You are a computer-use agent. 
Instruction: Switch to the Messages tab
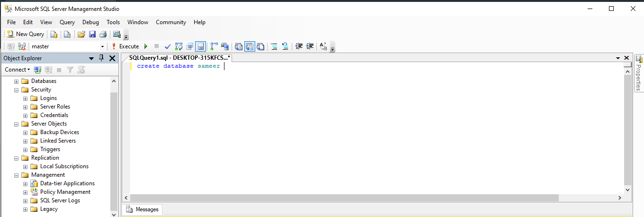(x=143, y=209)
